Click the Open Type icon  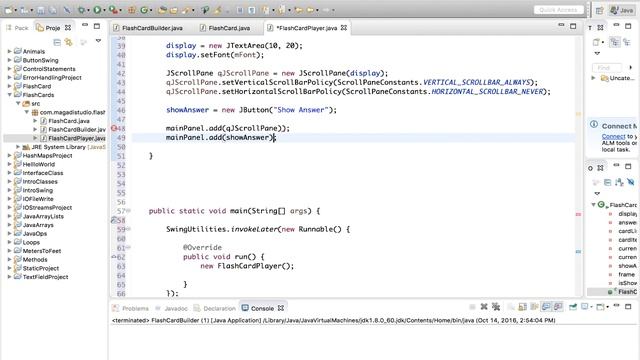coord(162,10)
